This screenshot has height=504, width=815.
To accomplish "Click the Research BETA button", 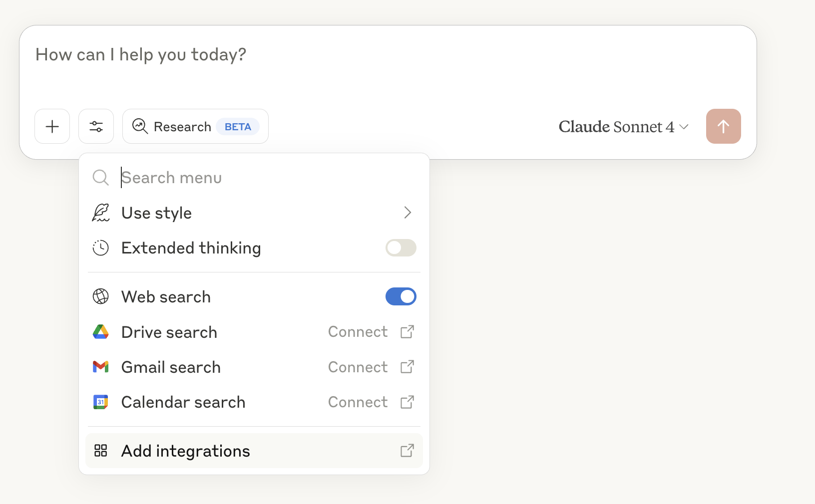I will click(195, 127).
